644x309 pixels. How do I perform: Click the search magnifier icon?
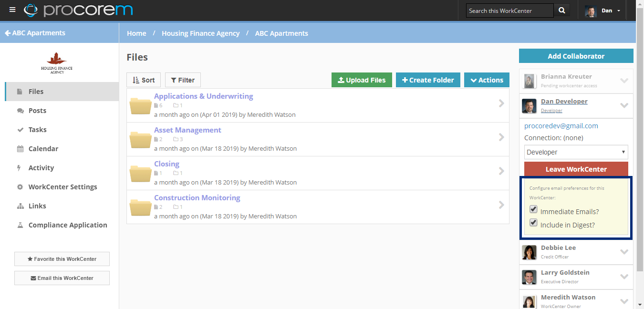[x=561, y=10]
